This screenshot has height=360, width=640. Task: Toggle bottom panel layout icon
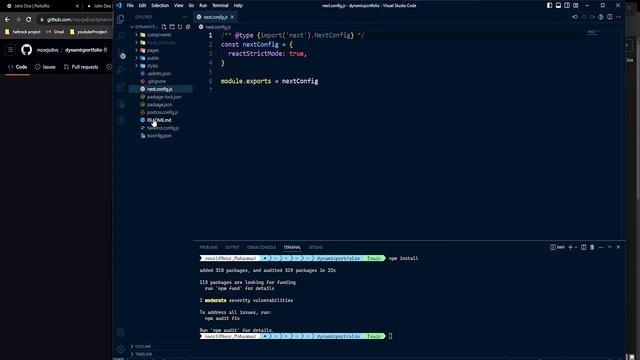point(558,5)
